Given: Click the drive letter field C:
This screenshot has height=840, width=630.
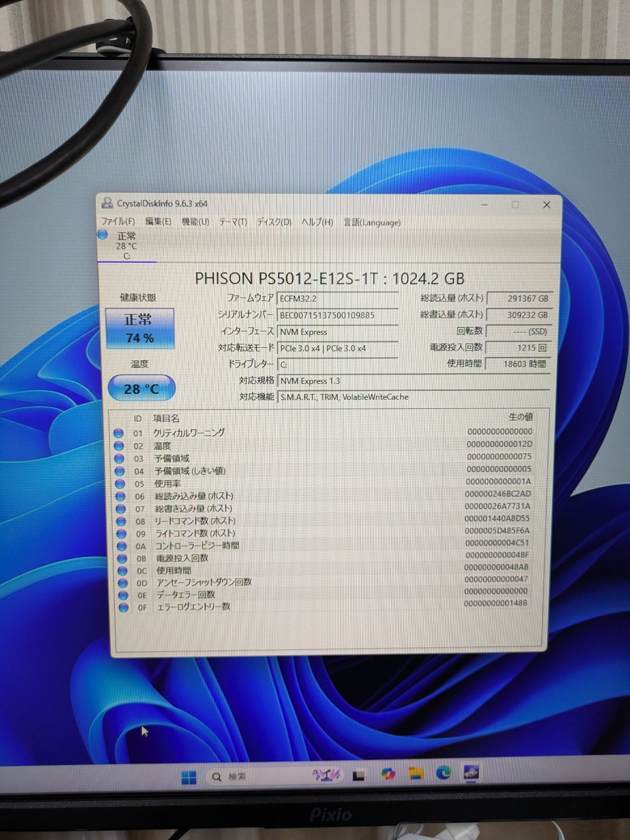Looking at the screenshot, I should tap(338, 364).
